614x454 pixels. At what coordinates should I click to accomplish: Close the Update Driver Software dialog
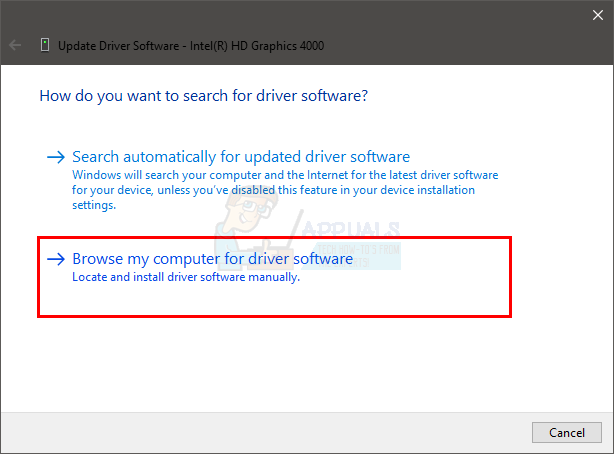pyautogui.click(x=598, y=15)
